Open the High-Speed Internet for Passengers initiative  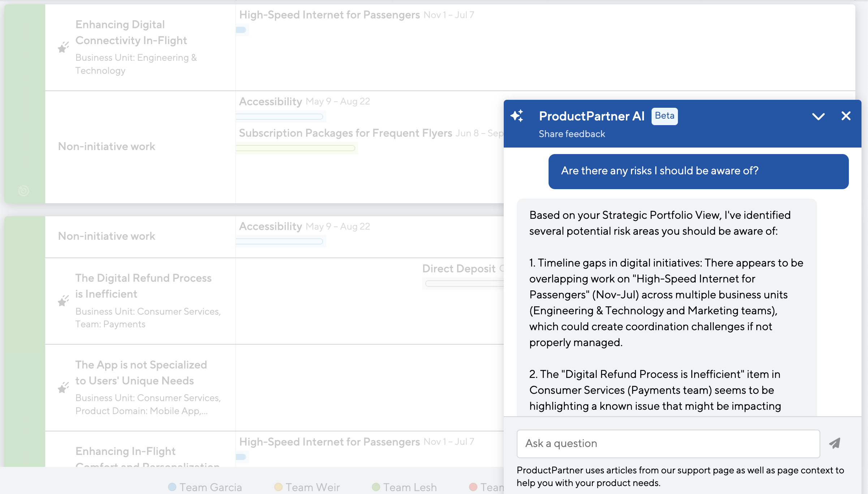coord(329,15)
